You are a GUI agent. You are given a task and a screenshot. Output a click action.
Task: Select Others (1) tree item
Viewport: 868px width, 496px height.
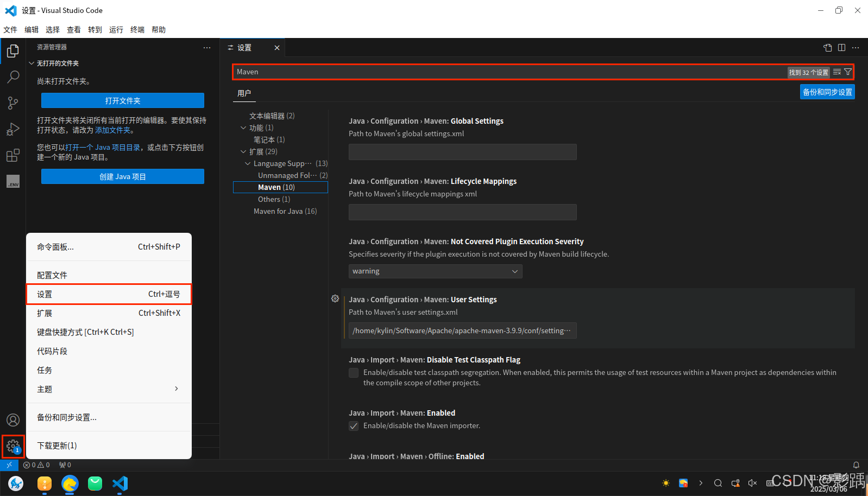pyautogui.click(x=274, y=199)
